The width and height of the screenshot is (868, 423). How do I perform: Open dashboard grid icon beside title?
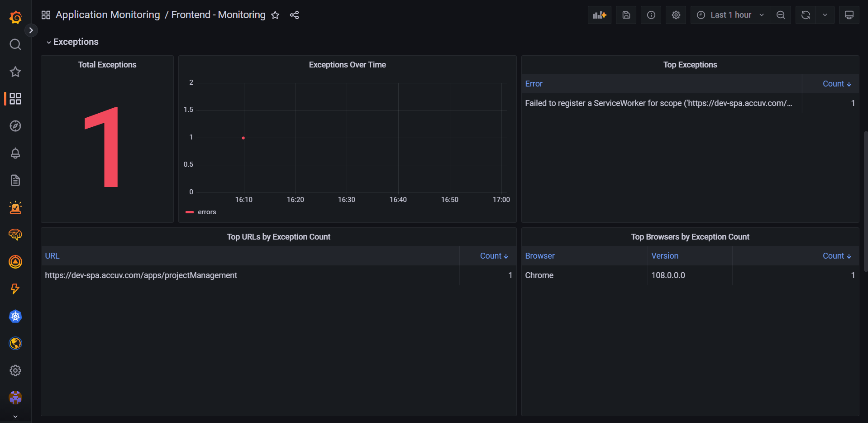pyautogui.click(x=46, y=15)
